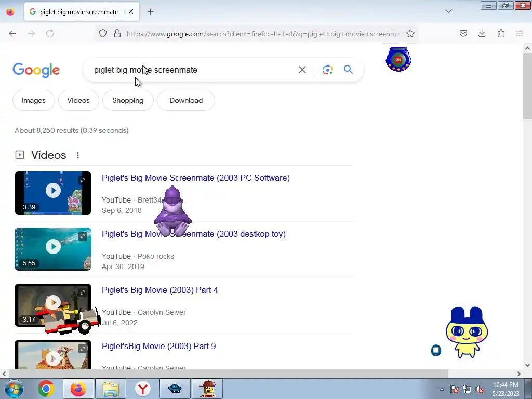532x399 pixels.
Task: Open Yandex browser from the taskbar
Action: 143,389
